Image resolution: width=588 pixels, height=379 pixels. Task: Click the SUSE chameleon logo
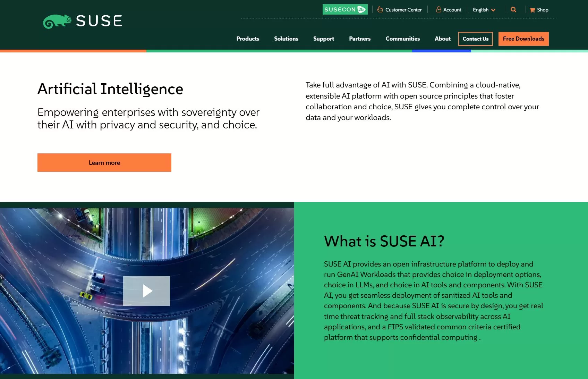[82, 21]
